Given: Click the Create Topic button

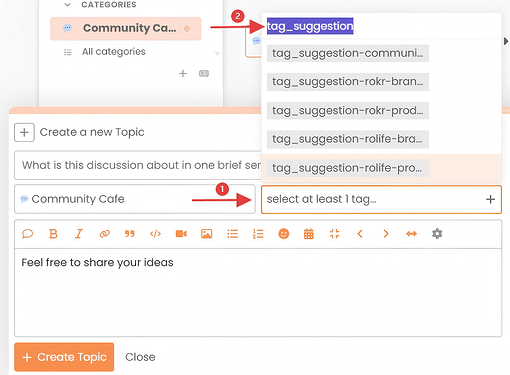Looking at the screenshot, I should tap(64, 357).
